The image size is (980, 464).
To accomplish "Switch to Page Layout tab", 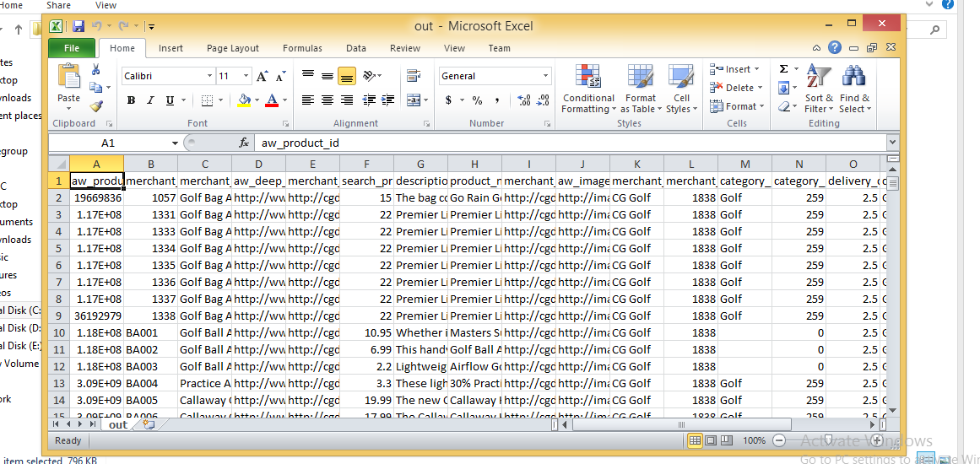I will click(232, 48).
